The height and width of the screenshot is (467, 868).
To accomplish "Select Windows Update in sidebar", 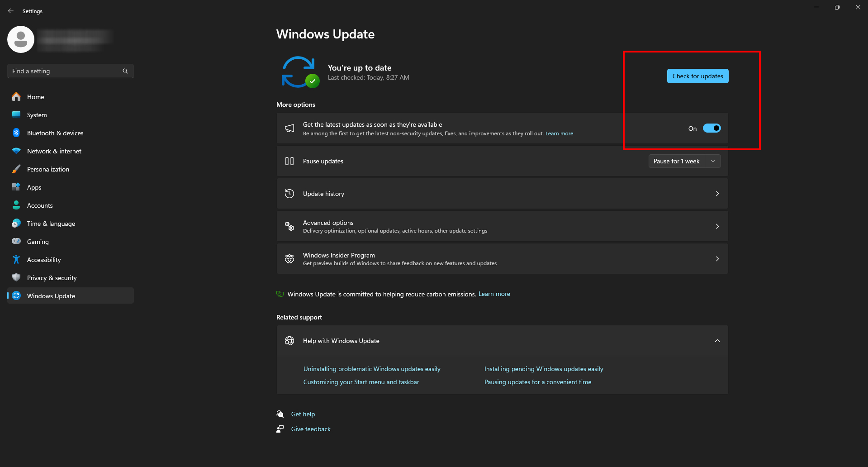I will tap(71, 296).
